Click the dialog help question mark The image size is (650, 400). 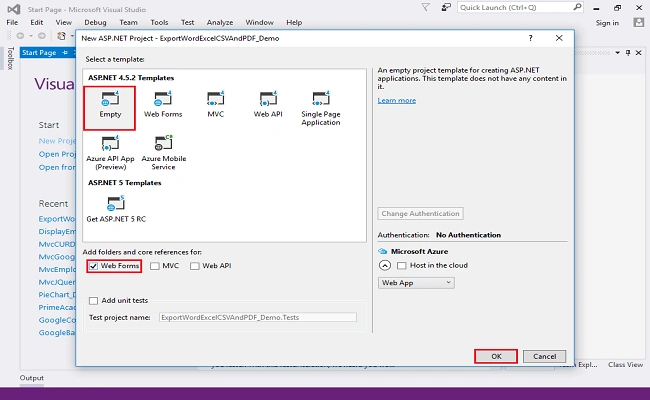point(531,38)
